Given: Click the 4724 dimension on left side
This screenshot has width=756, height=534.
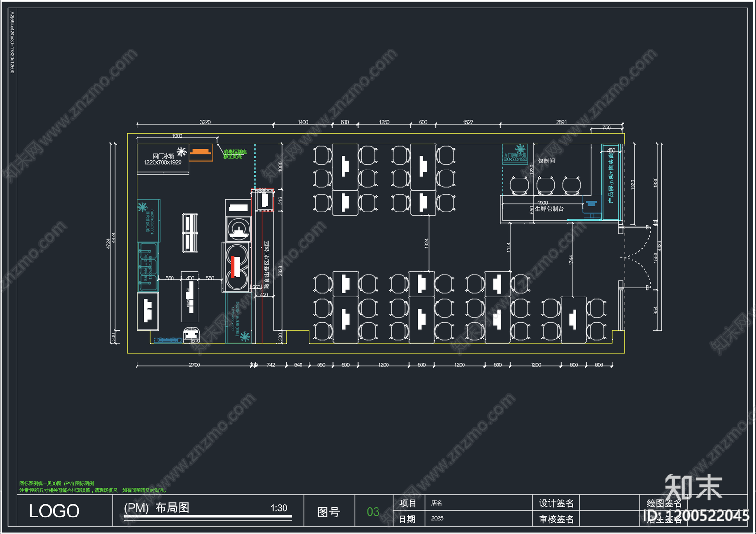Looking at the screenshot, I should [x=108, y=244].
